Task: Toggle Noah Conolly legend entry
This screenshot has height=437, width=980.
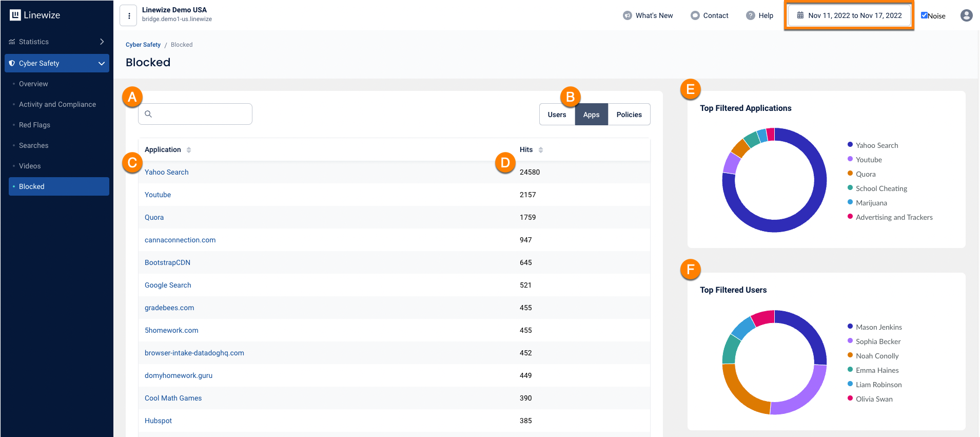Action: point(873,356)
